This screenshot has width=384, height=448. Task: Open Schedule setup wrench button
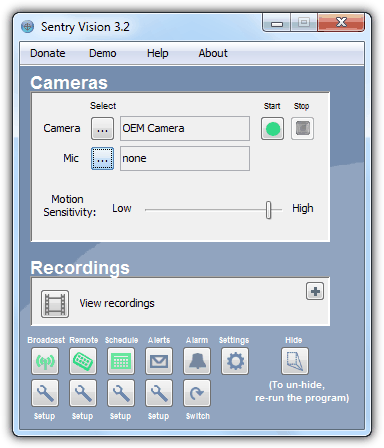pos(121,393)
